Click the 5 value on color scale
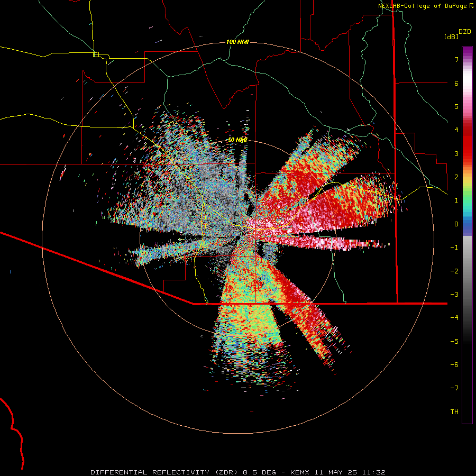 pyautogui.click(x=456, y=106)
